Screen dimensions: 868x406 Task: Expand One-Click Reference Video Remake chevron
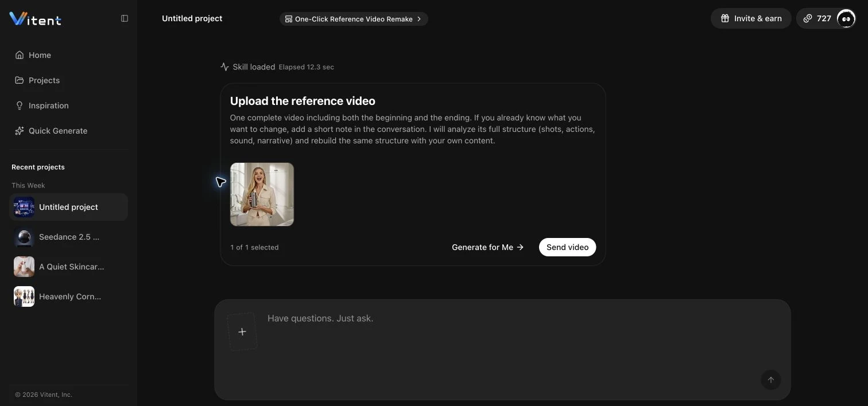coord(419,19)
